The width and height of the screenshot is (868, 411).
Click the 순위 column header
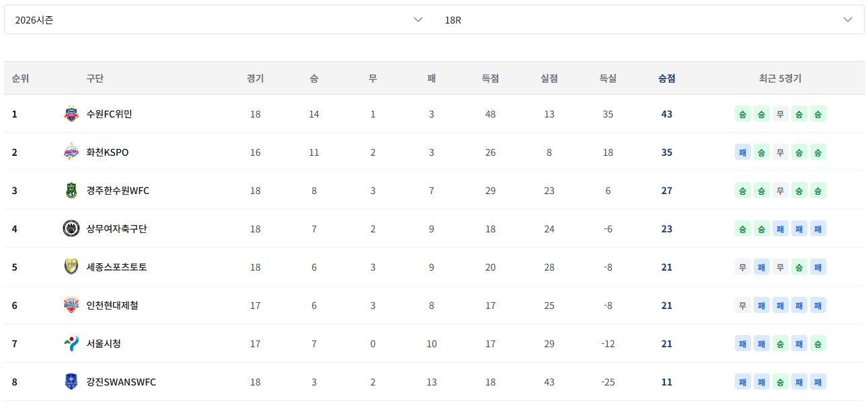20,79
